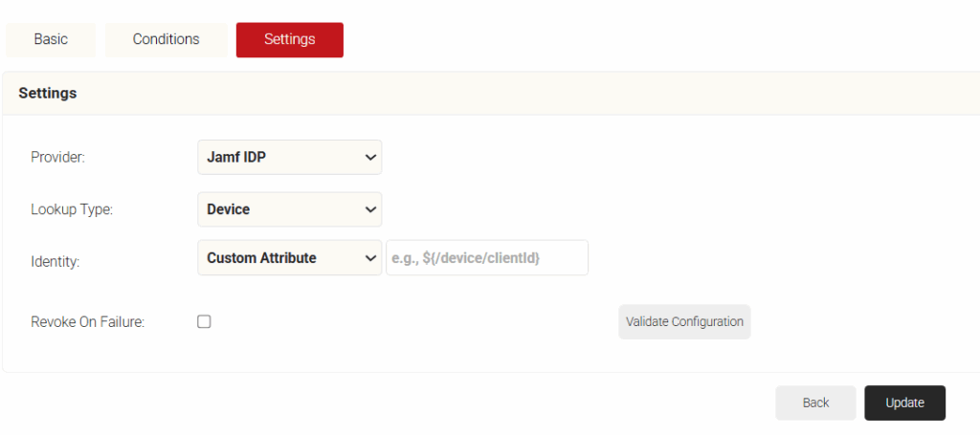Viewport: 980px width, 435px height.
Task: Enable the Revoke On Failure checkbox
Action: click(x=204, y=322)
